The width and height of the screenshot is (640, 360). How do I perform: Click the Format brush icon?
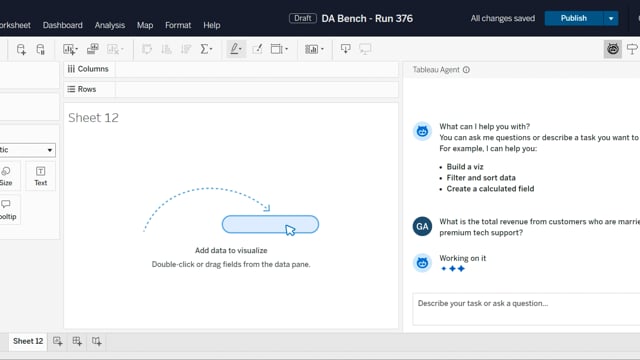[257, 49]
